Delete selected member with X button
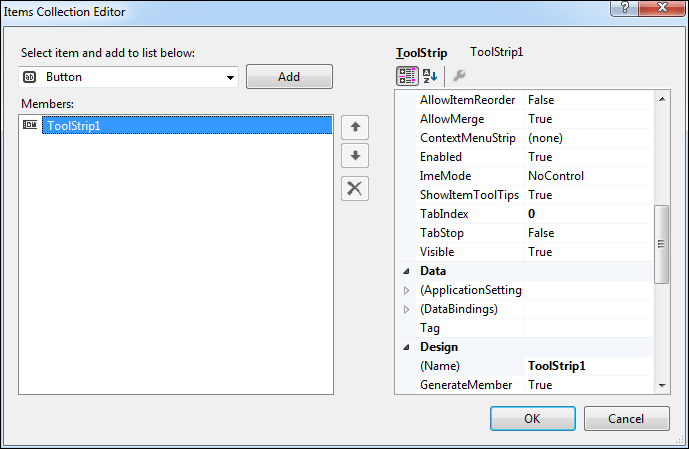The image size is (689, 449). pos(355,188)
